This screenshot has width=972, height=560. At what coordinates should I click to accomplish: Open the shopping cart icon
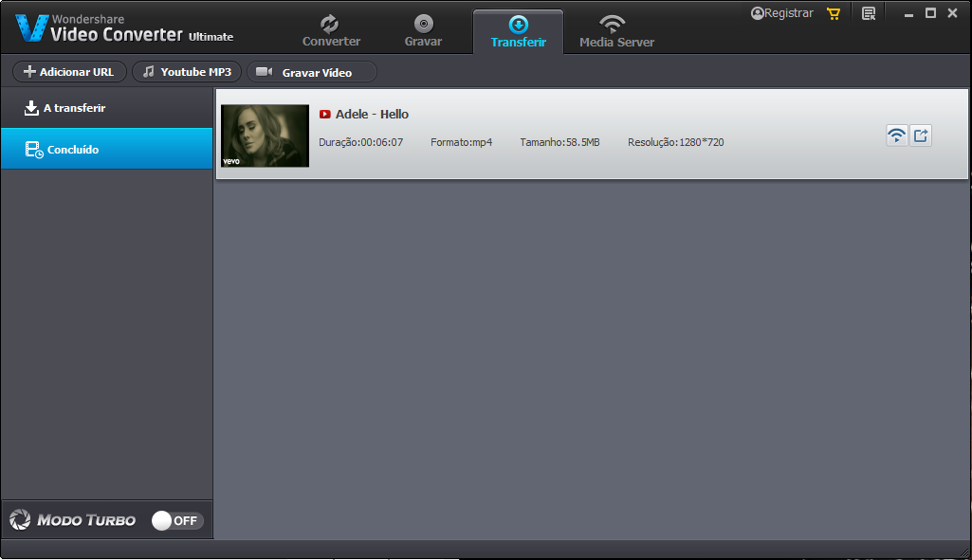834,13
